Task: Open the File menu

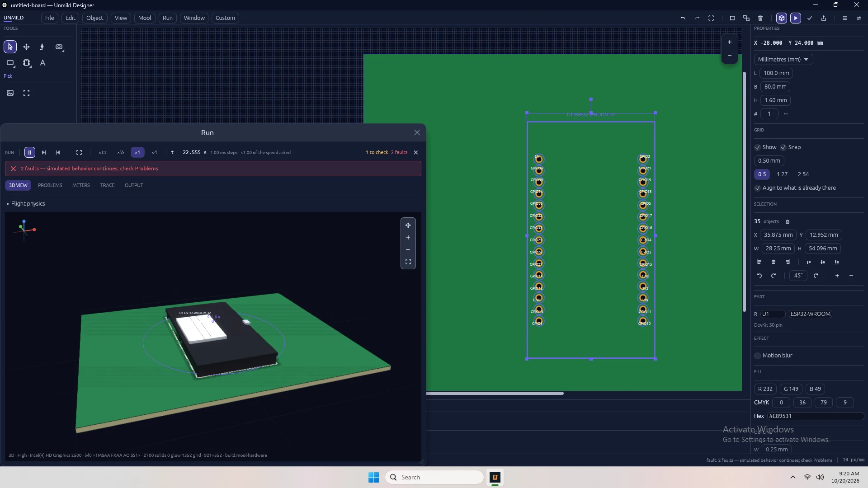Action: pos(50,18)
